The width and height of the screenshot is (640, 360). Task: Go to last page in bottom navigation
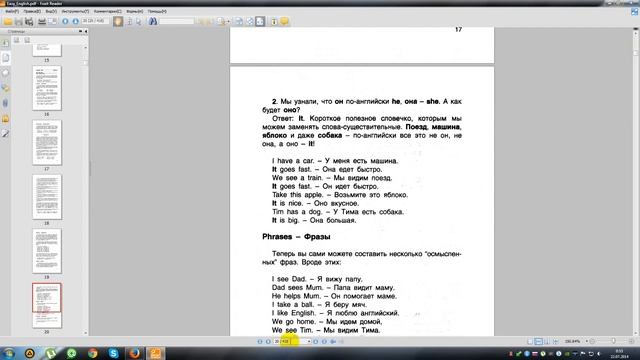pyautogui.click(x=324, y=341)
